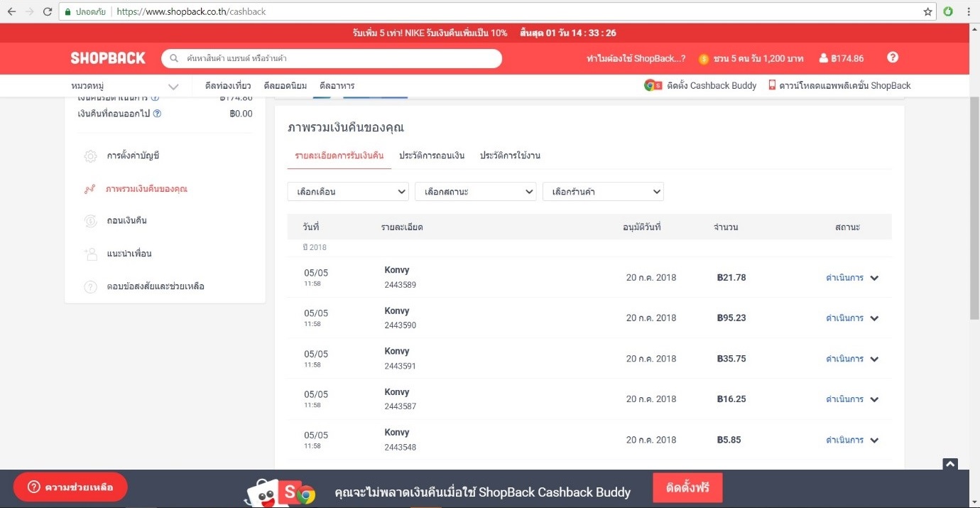Reload the page with the refresh icon
This screenshot has height=508, width=980.
(48, 11)
